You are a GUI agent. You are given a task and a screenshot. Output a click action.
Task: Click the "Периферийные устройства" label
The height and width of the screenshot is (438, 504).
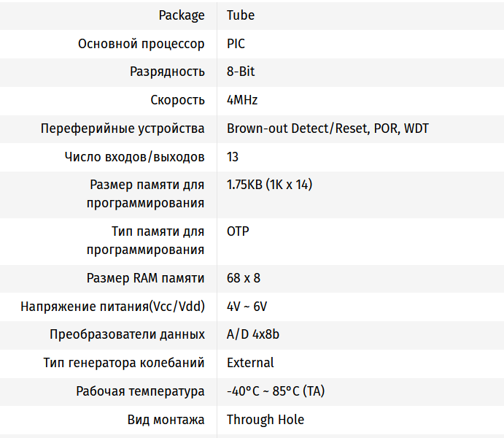pyautogui.click(x=123, y=128)
